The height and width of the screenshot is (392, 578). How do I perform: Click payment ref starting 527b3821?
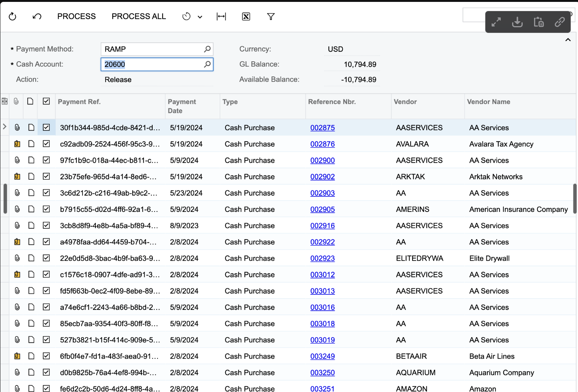[110, 340]
